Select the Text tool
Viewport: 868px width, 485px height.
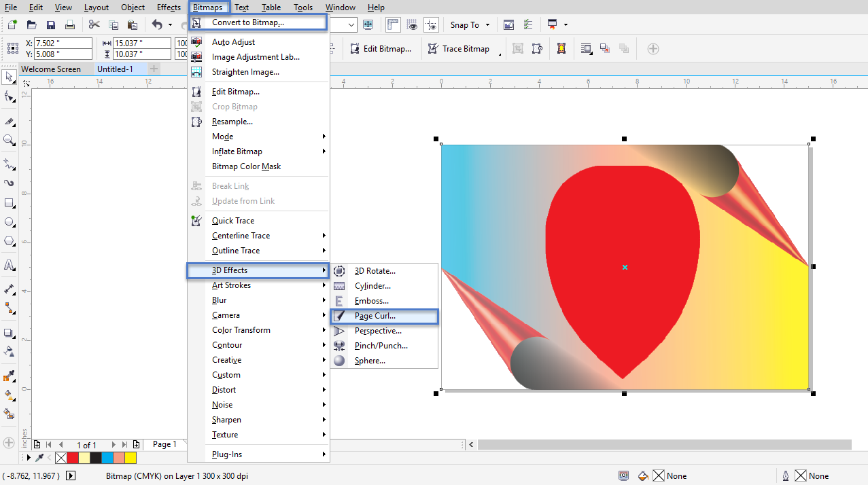(9, 266)
